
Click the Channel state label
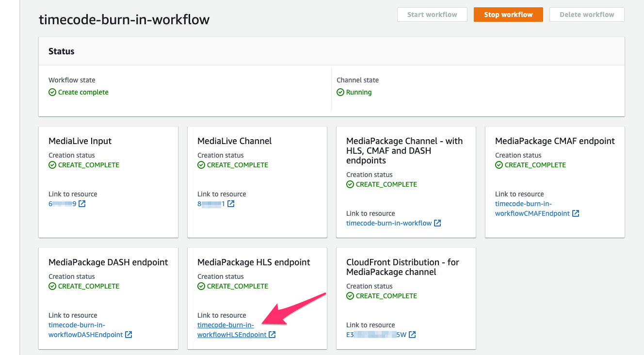[x=358, y=80]
